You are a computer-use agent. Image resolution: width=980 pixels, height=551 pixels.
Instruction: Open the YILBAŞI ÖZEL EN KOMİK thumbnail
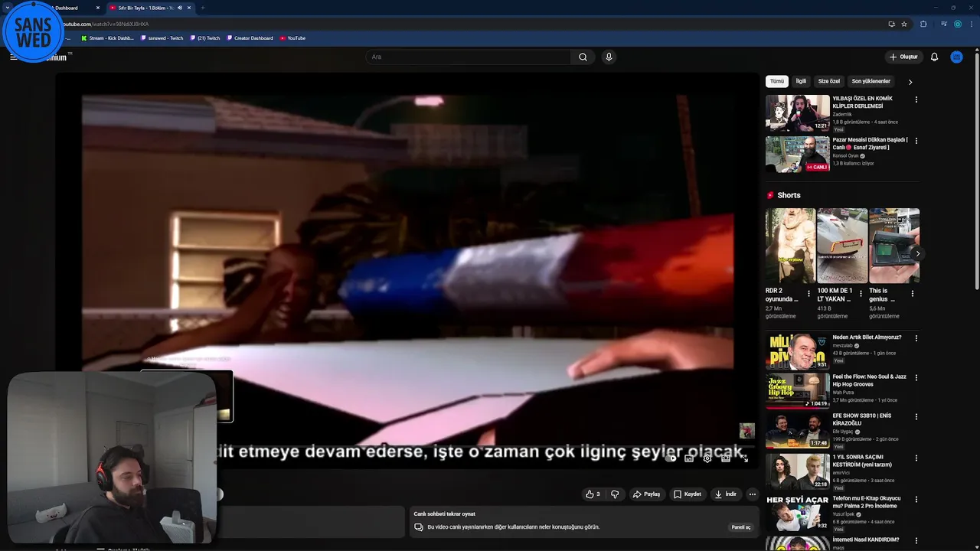(x=798, y=113)
